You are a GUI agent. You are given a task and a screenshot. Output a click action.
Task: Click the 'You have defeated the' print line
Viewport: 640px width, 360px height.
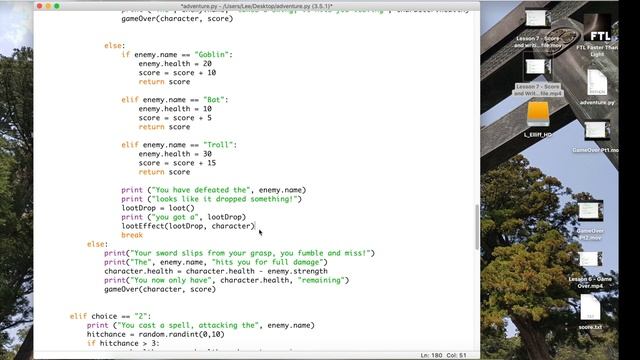click(x=213, y=190)
